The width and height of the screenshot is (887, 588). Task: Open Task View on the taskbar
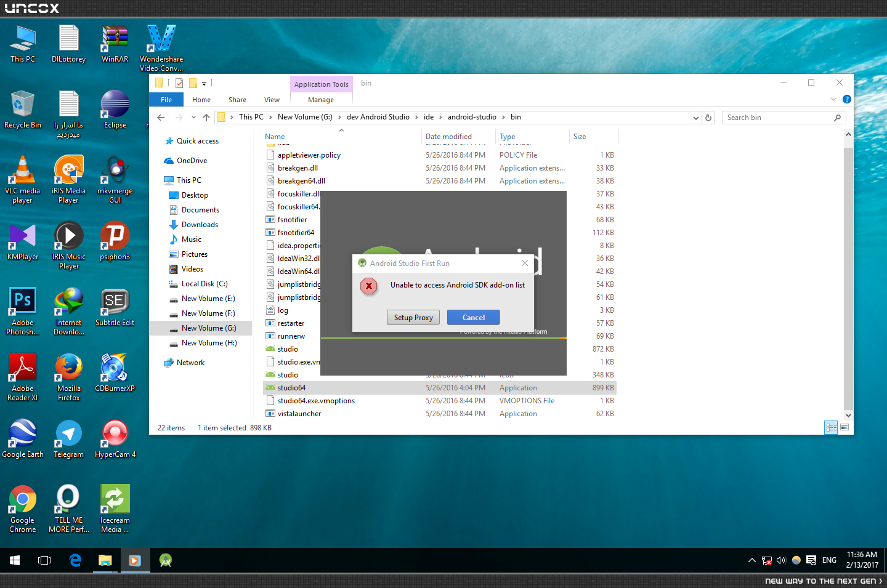coord(44,560)
